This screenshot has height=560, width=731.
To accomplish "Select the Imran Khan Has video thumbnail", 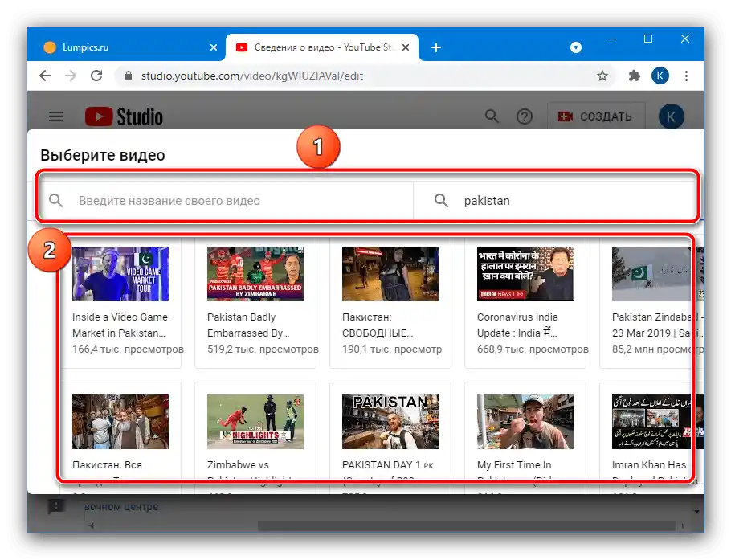I will pyautogui.click(x=657, y=422).
